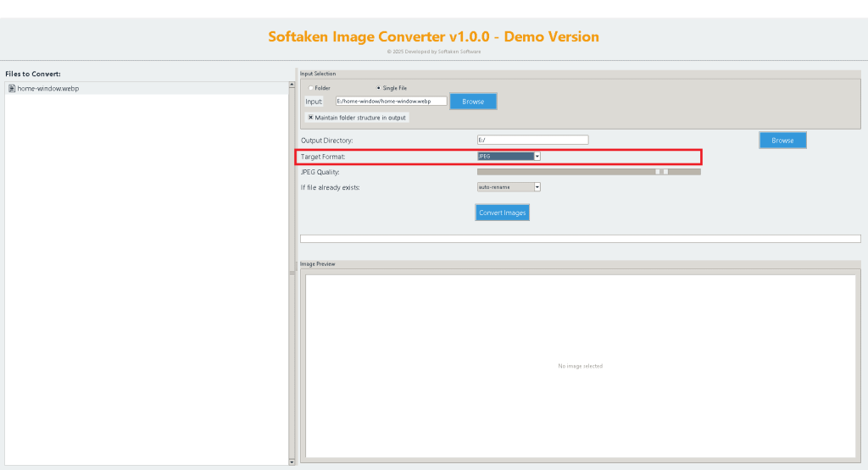
Task: Click the Softaken Image Converter title text
Action: (x=433, y=36)
